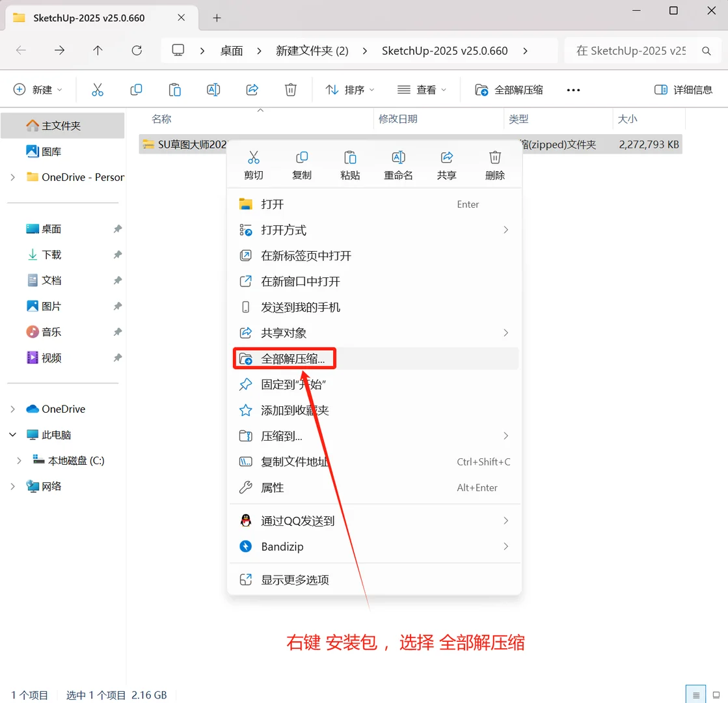Click the Share icon on the toolbar
The height and width of the screenshot is (703, 728).
pyautogui.click(x=252, y=89)
